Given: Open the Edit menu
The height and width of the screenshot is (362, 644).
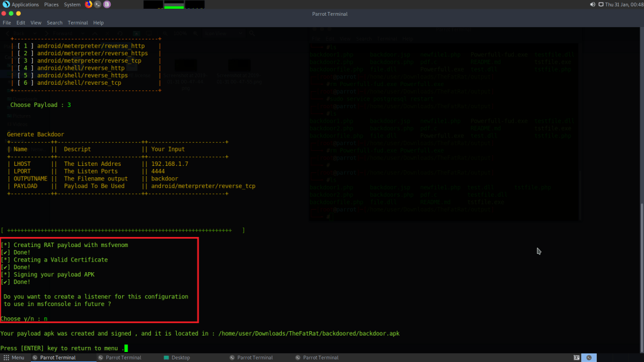Looking at the screenshot, I should coord(21,23).
